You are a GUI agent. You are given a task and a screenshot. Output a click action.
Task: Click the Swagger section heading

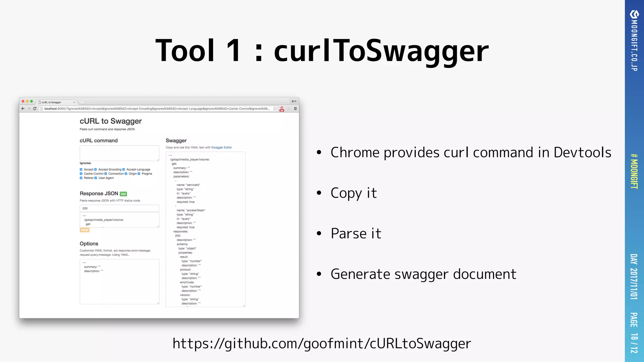[176, 140]
